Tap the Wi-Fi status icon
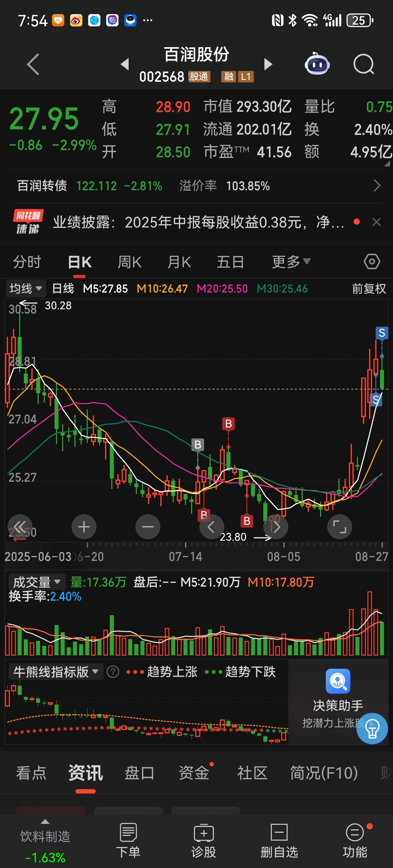393x868 pixels. pos(310,21)
